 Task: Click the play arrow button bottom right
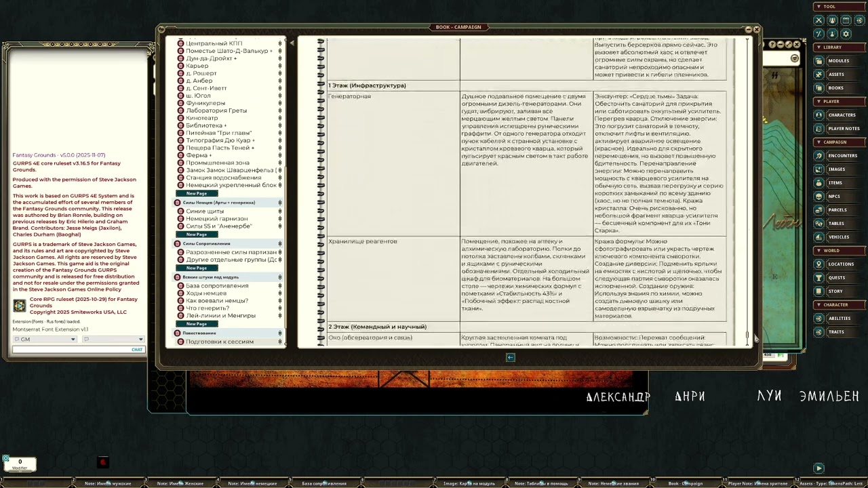click(818, 468)
